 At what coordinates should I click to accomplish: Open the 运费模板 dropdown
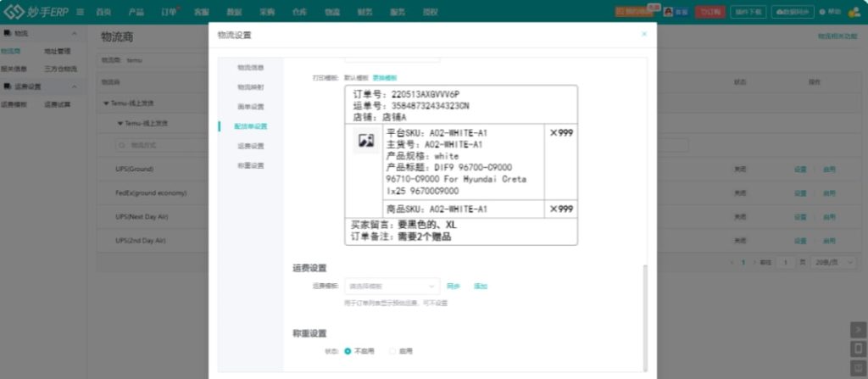point(392,286)
